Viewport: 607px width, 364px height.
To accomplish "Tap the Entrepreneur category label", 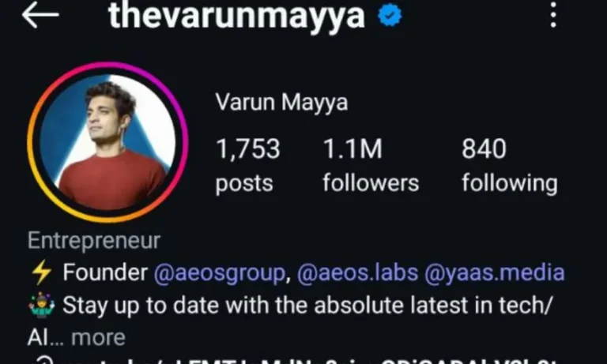I will point(94,241).
